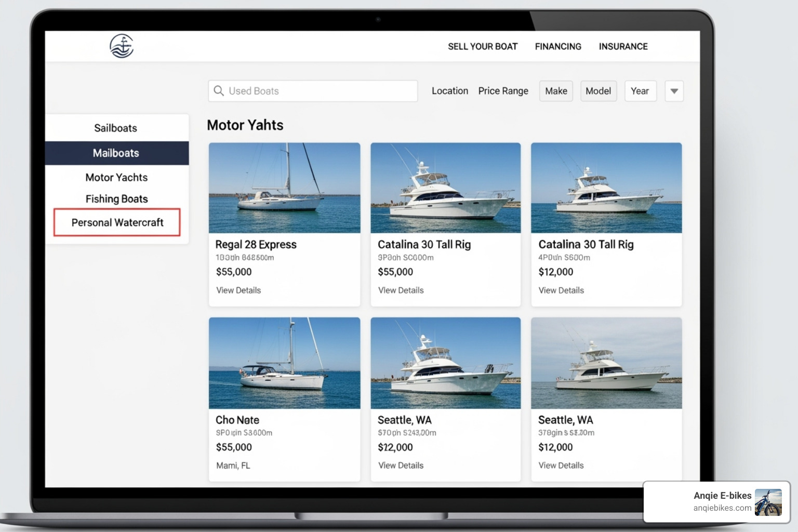Click View Details for Regal 28 Express
This screenshot has width=798, height=532.
(238, 290)
